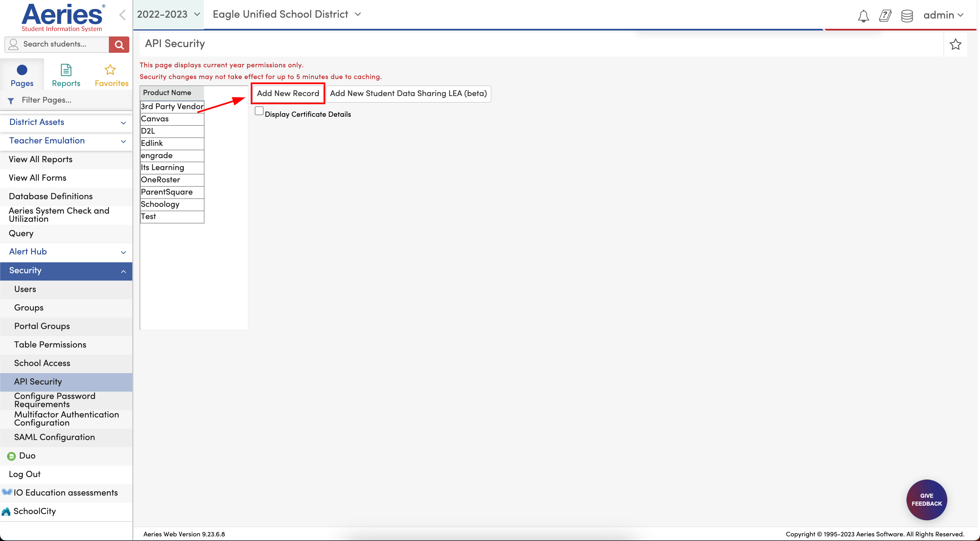The image size is (980, 541).
Task: Switch to the Reports tab
Action: coord(66,75)
